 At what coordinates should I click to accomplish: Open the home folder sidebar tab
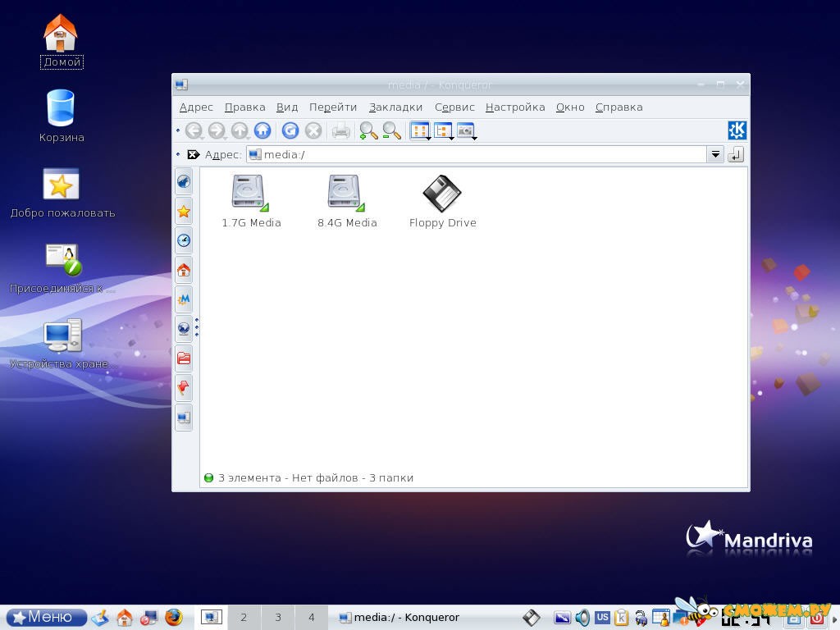184,270
